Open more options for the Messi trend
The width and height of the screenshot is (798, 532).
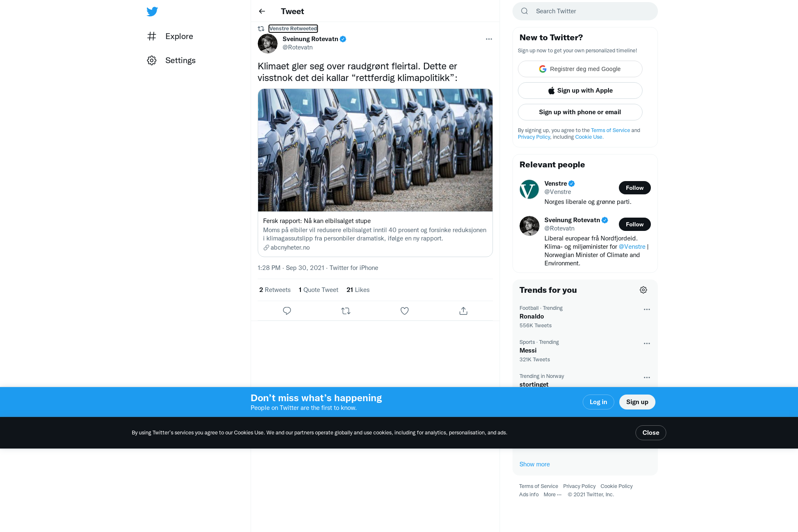647,343
